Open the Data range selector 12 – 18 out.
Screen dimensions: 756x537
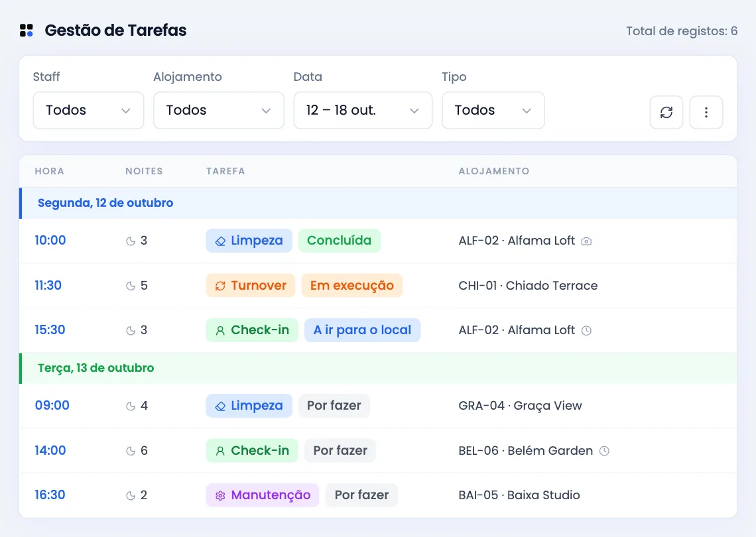coord(363,111)
